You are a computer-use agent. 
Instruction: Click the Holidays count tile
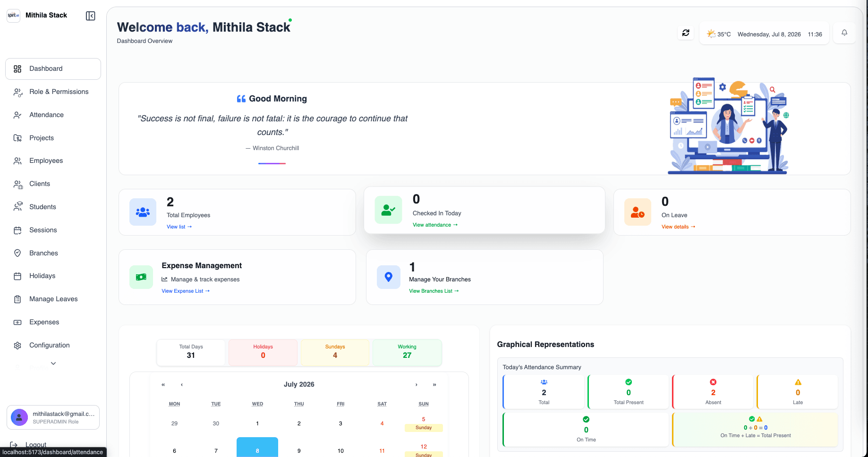click(x=263, y=353)
